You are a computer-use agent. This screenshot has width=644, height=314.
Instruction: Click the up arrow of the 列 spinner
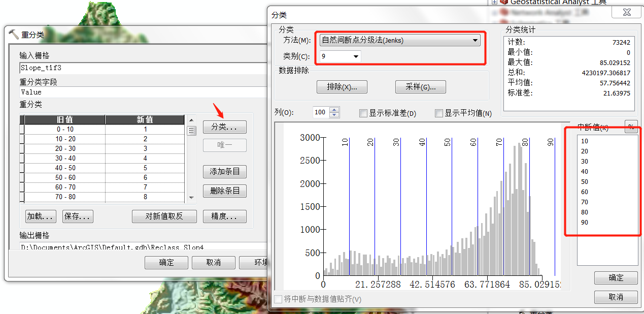(x=334, y=110)
